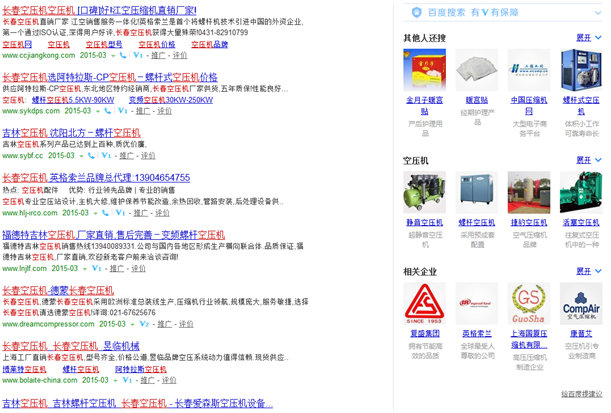611x413 pixels.
Task: Open the dropdown arrow after www.dreamcompressor.com date
Action: tap(132, 325)
